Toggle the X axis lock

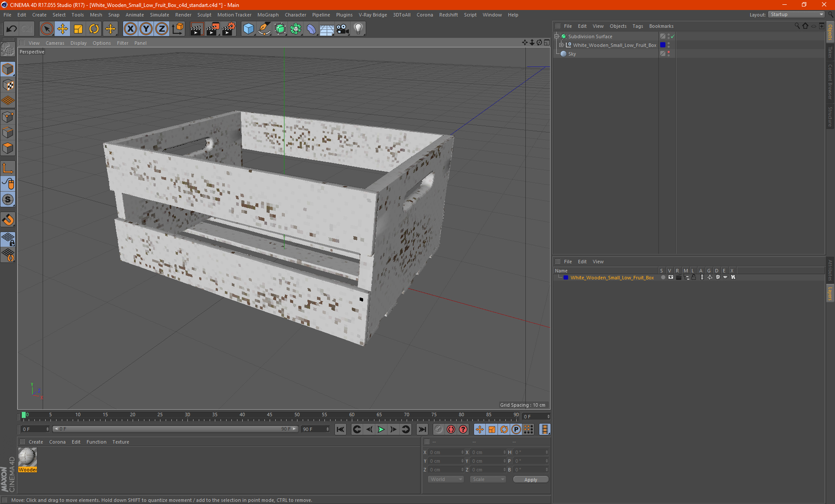click(130, 29)
